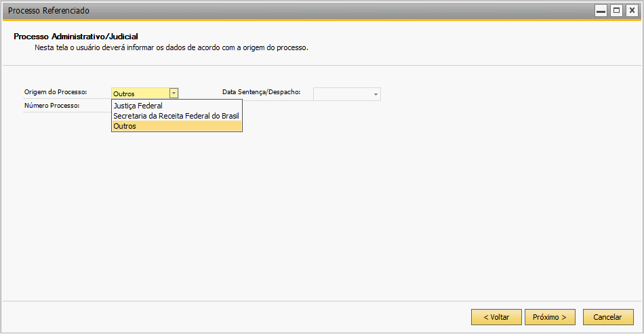Screen dimensions: 644x334
Task: Pick the highlighted Outros list option
Action: pyautogui.click(x=177, y=127)
